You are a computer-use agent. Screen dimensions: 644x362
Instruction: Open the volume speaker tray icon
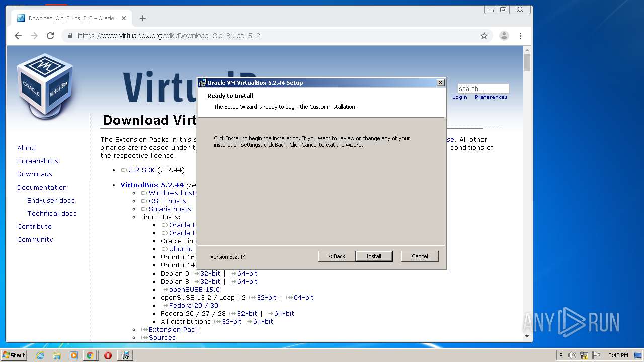[572, 355]
